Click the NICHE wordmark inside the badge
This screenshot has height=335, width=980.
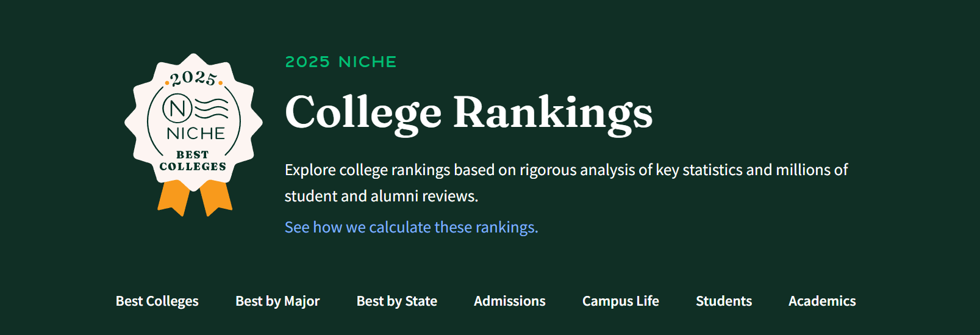click(196, 134)
